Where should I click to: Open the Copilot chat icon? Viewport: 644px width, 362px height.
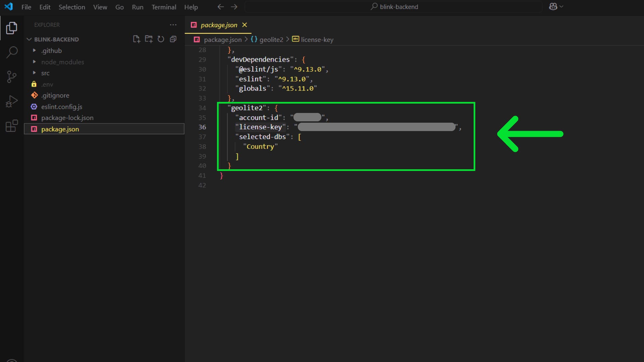(x=553, y=6)
